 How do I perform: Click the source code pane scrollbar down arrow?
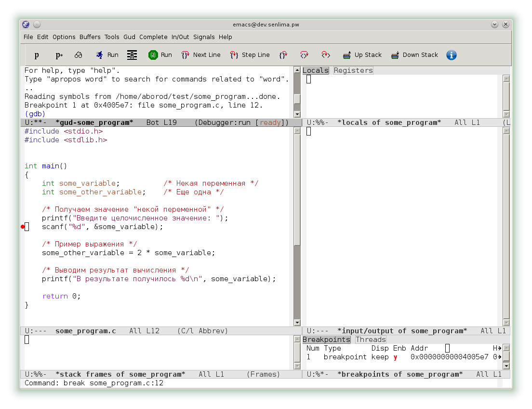297,323
